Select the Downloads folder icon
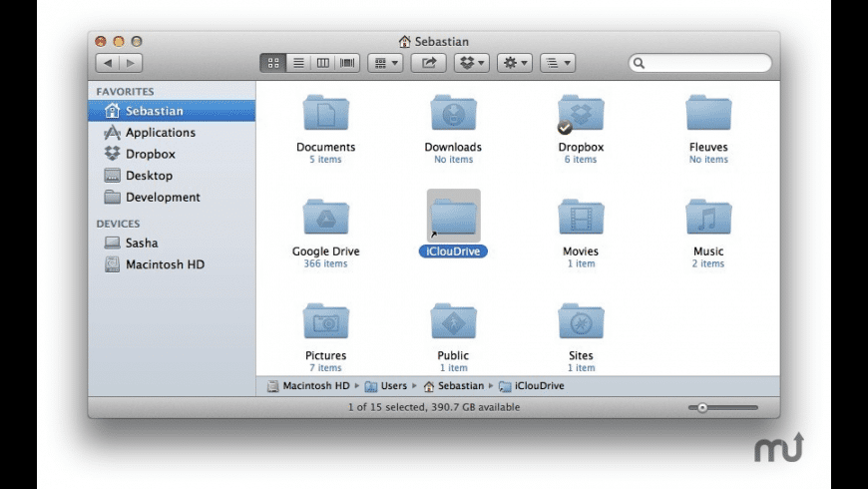This screenshot has height=489, width=868. coord(453,113)
